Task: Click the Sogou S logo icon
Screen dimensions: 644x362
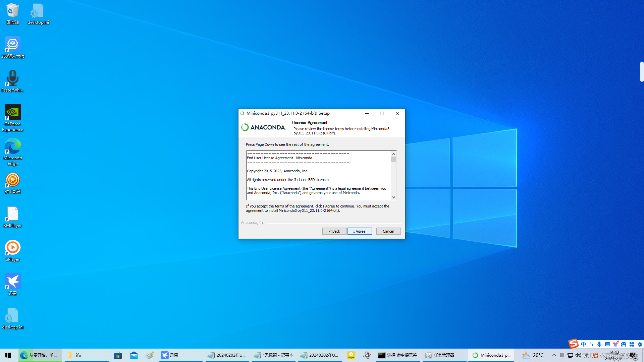Action: 573,344
